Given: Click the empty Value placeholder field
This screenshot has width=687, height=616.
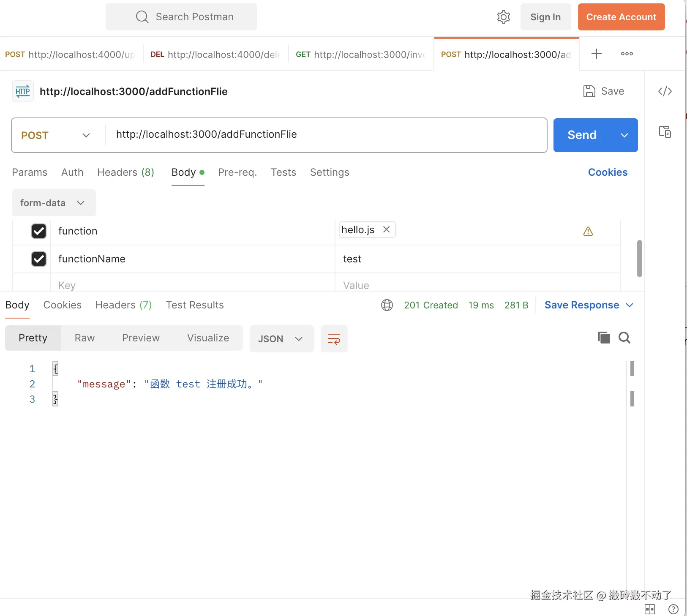Looking at the screenshot, I should 478,283.
